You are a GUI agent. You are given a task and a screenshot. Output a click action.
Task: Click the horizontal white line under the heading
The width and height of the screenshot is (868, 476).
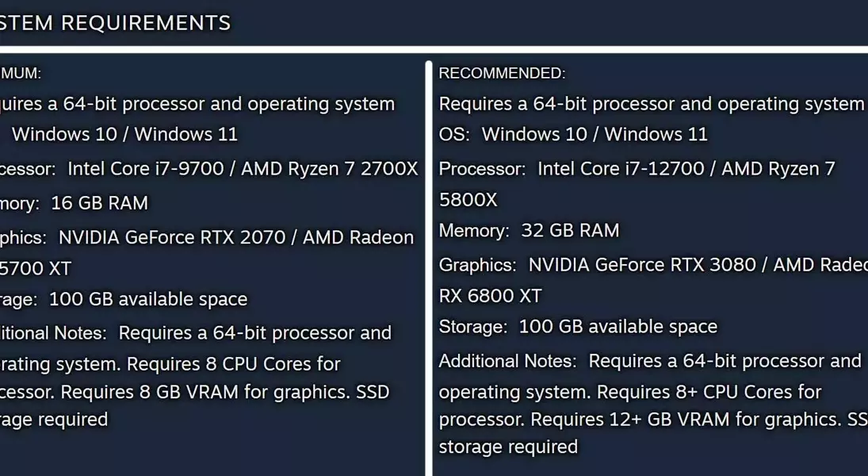pyautogui.click(x=434, y=50)
